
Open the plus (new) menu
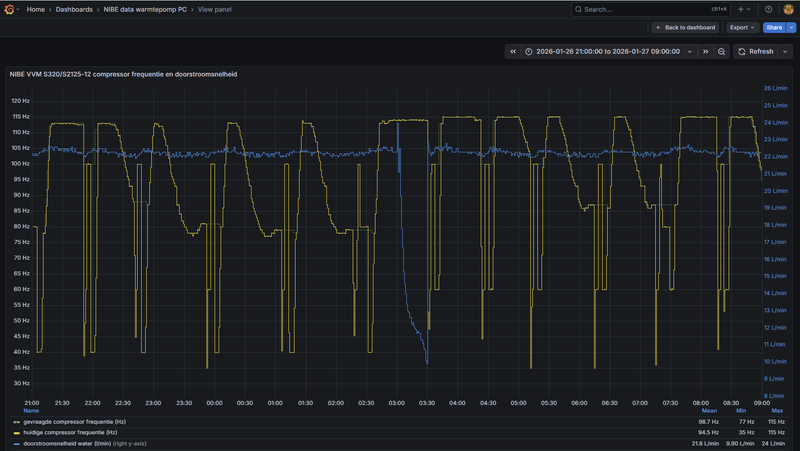[x=744, y=9]
